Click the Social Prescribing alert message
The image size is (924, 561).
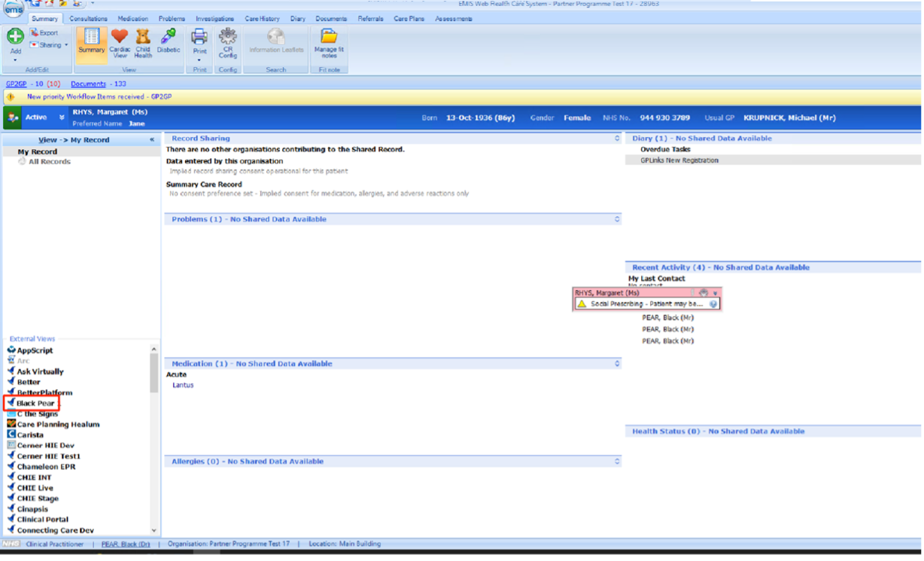[647, 304]
